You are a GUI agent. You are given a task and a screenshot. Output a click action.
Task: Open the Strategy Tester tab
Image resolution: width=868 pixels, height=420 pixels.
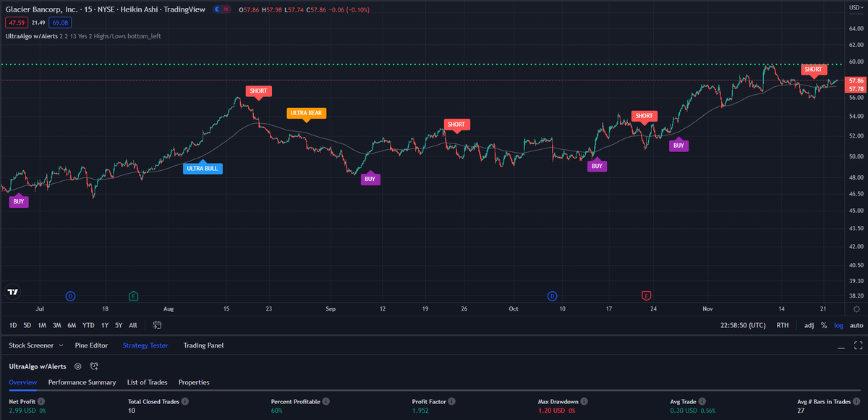coord(145,345)
